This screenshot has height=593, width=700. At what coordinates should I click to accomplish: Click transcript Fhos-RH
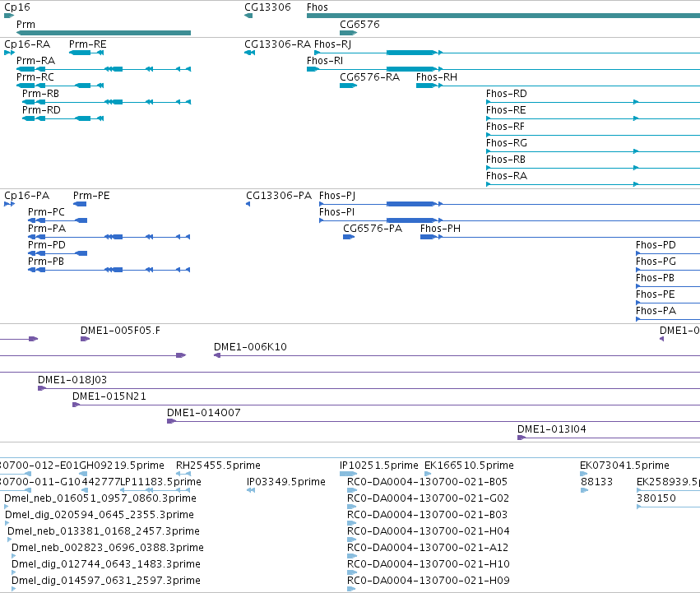tap(558, 86)
